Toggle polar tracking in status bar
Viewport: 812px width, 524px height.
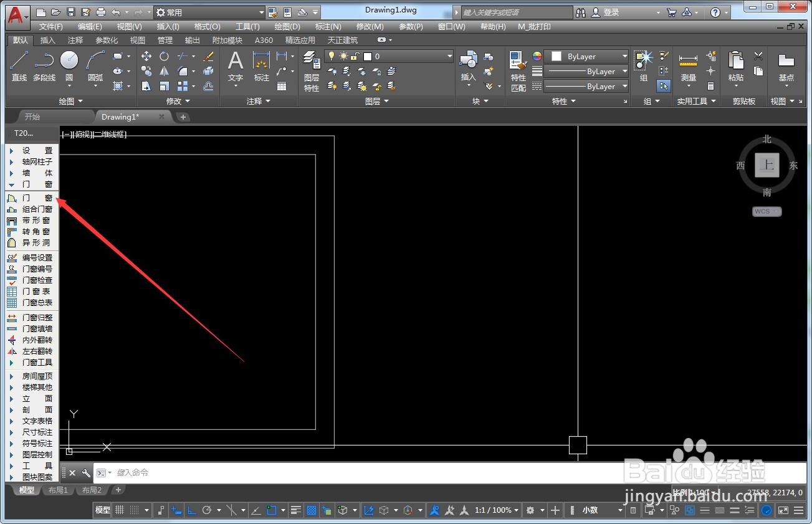point(207,510)
